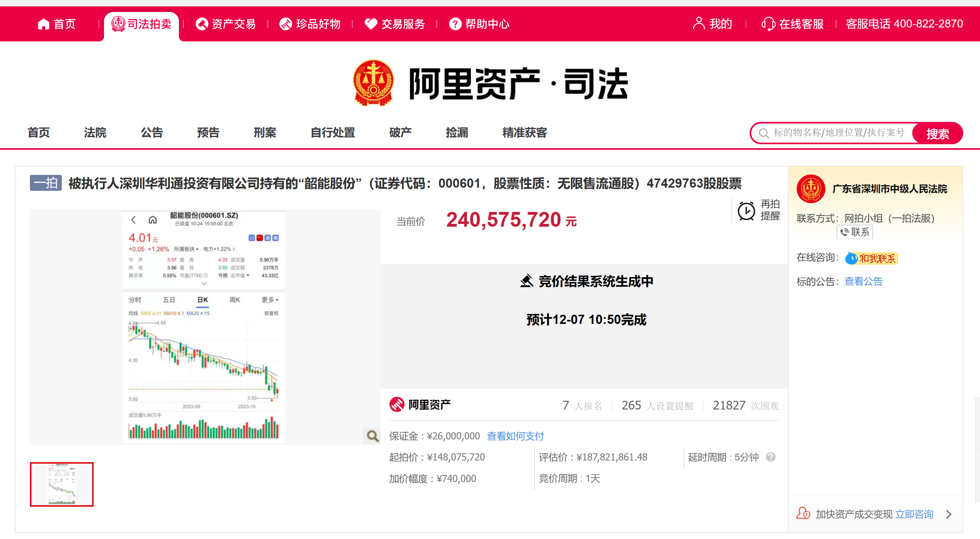
Task: Click the 265 人设置提醒 count
Action: point(658,406)
